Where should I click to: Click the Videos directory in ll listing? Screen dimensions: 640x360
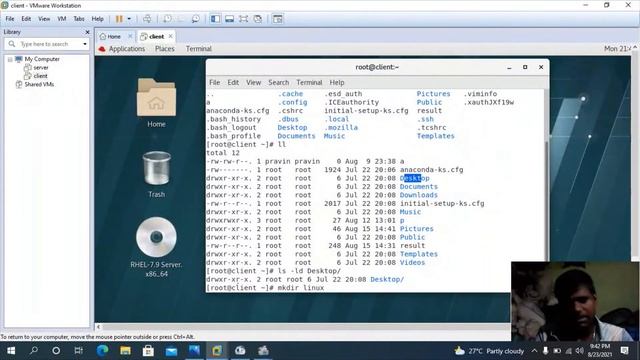click(412, 262)
